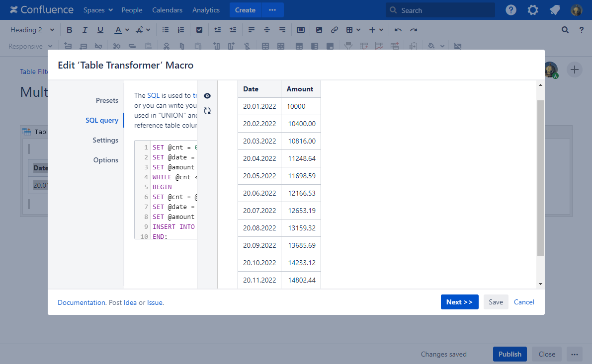Viewport: 592px width, 364px height.
Task: Open the Documentation link
Action: (81, 302)
